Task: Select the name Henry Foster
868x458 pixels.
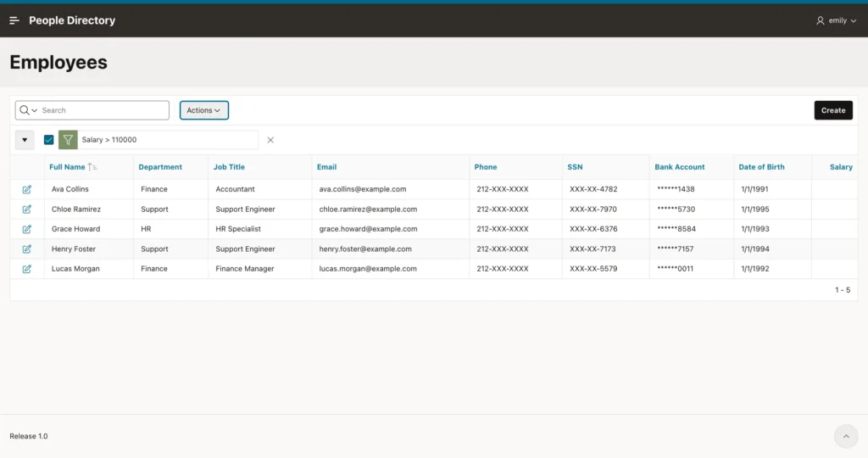Action: [x=74, y=249]
